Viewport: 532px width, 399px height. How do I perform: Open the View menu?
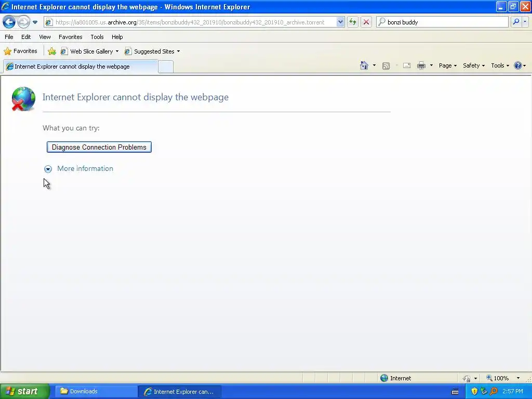pyautogui.click(x=45, y=37)
